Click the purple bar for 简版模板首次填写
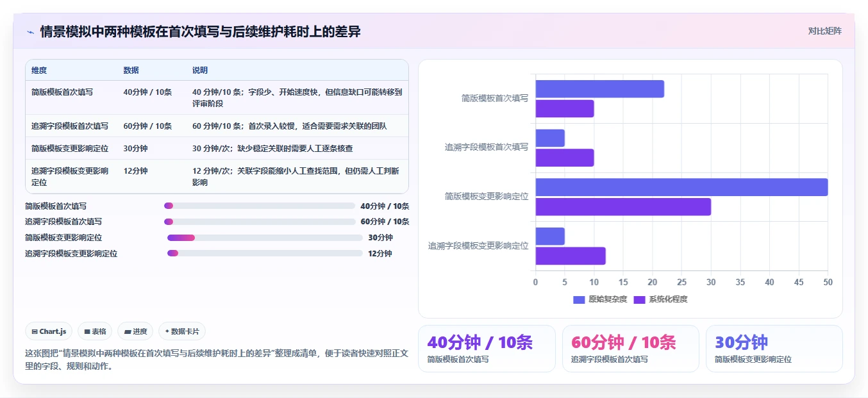This screenshot has height=398, width=868. click(564, 108)
